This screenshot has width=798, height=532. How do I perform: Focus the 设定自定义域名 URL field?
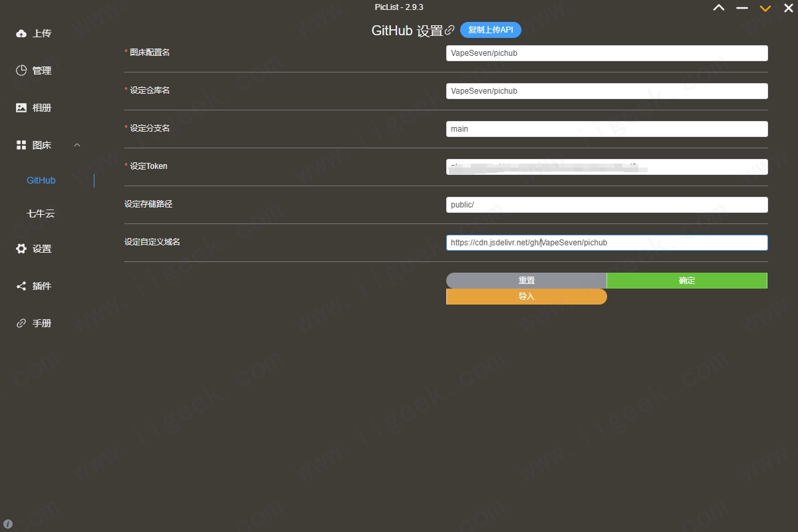pyautogui.click(x=607, y=243)
